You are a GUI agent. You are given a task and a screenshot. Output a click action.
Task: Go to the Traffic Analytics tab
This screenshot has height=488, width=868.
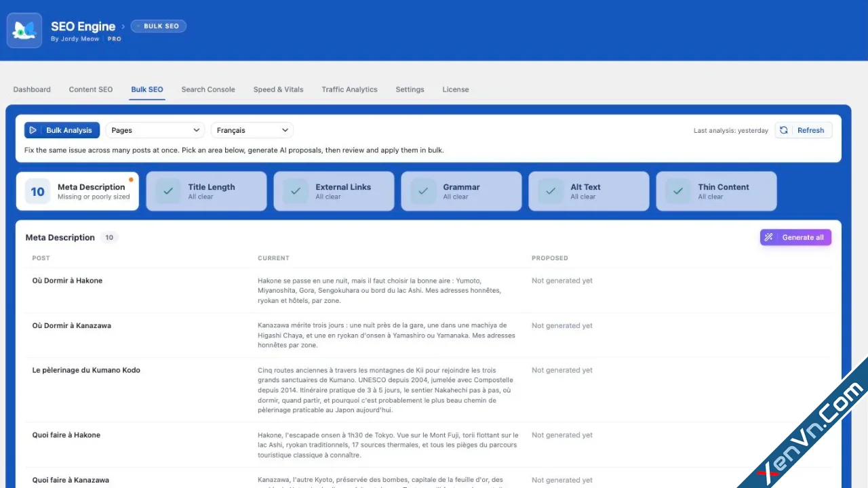click(x=349, y=89)
